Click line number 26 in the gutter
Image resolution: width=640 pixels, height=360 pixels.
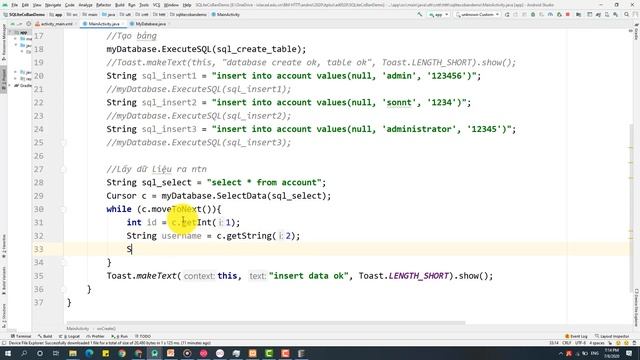[38, 156]
